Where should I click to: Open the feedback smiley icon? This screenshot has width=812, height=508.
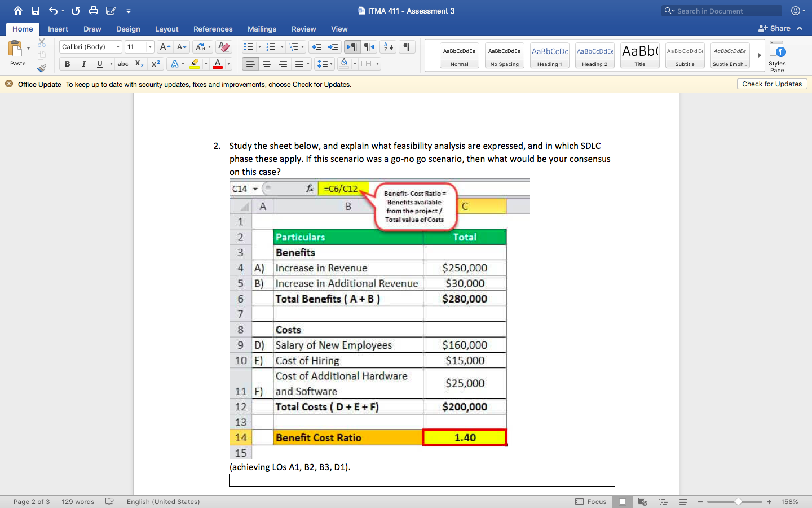(796, 11)
